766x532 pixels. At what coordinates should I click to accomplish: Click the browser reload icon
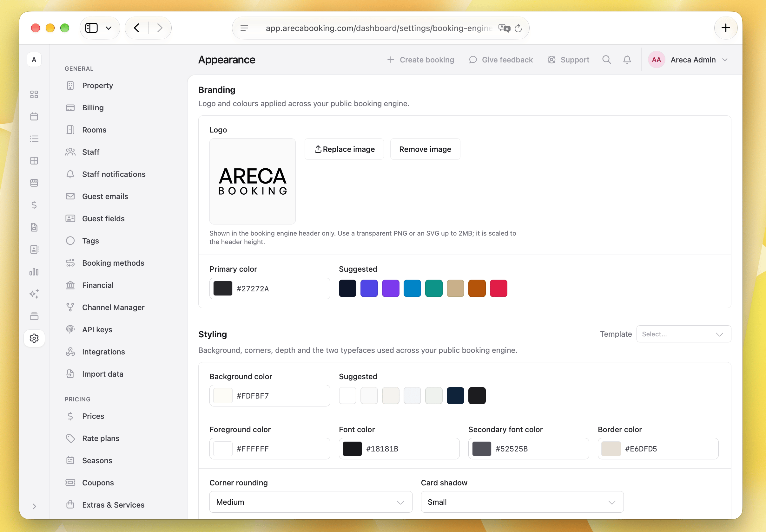point(518,28)
